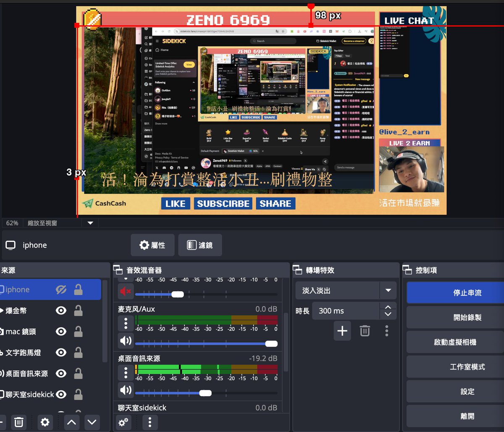Lock the 聊天室sidekick source in the sources list
The width and height of the screenshot is (504, 432).
(78, 394)
